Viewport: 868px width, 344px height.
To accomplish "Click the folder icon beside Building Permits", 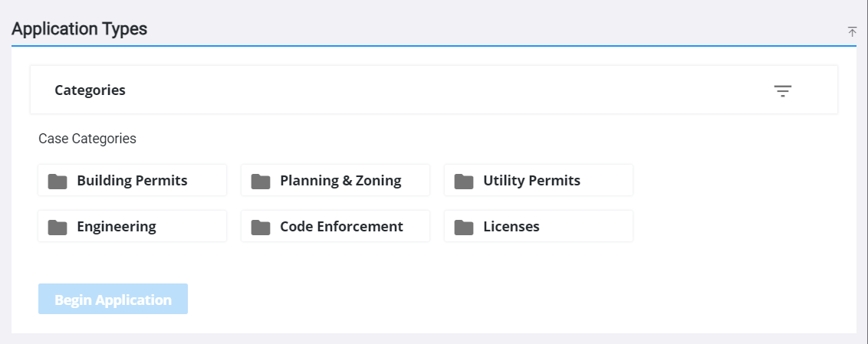I will pyautogui.click(x=58, y=181).
